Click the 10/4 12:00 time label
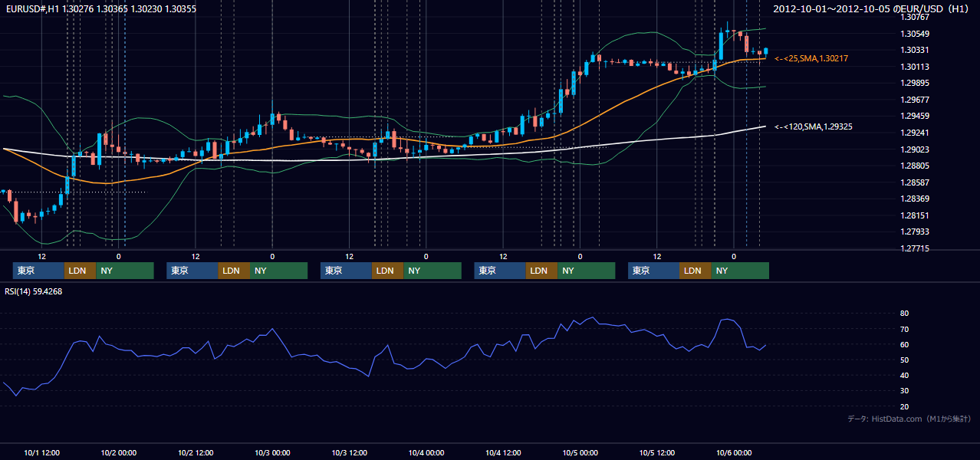This screenshot has width=980, height=460. coord(503,452)
